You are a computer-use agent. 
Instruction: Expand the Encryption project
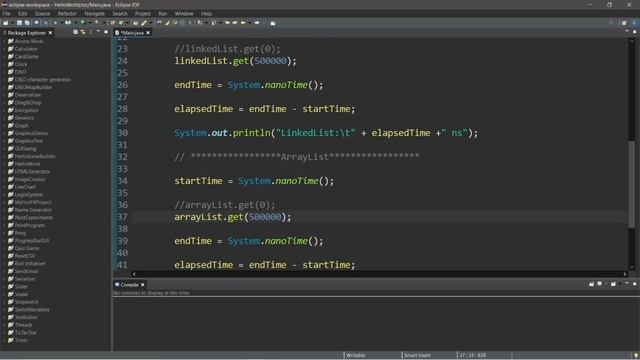[4, 110]
